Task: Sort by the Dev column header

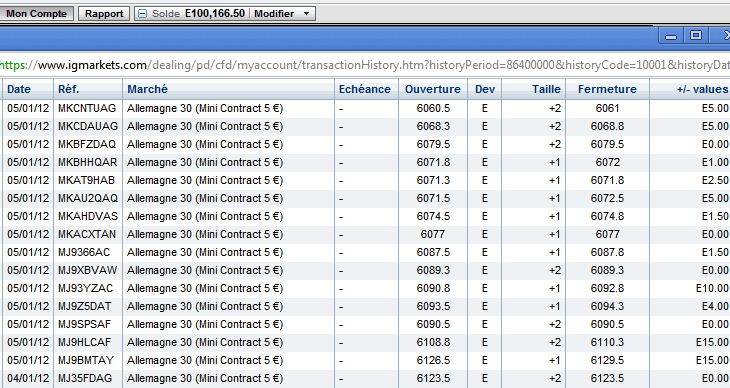Action: 484,89
